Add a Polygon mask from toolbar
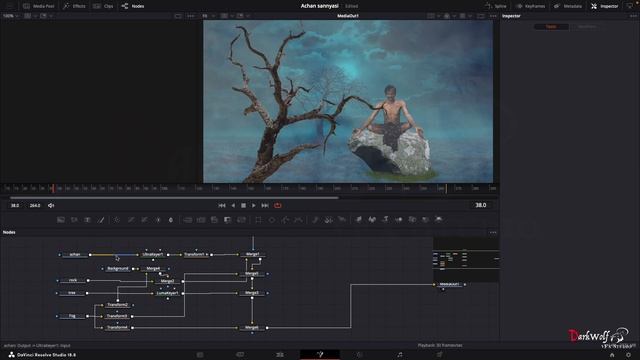The image size is (640, 360). tap(285, 220)
